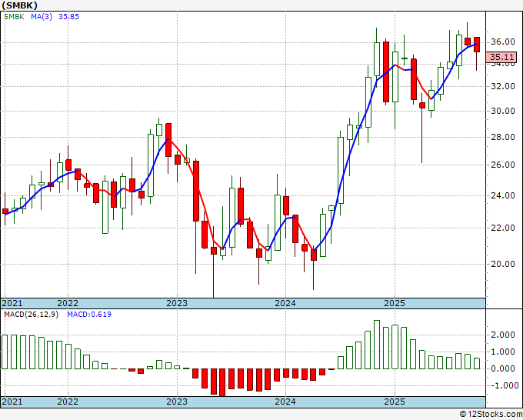The width and height of the screenshot is (523, 420).
Task: Click the MACD:0.619 value label
Action: click(x=89, y=315)
